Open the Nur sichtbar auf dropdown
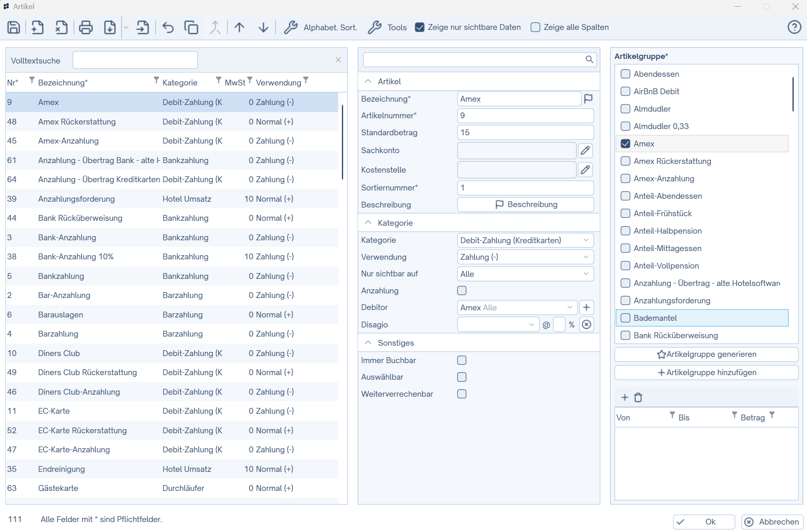 [525, 274]
